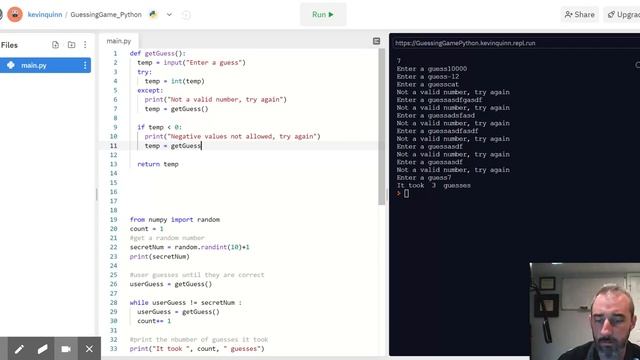Click the console prompt cursor
The width and height of the screenshot is (640, 360).
coord(406,193)
